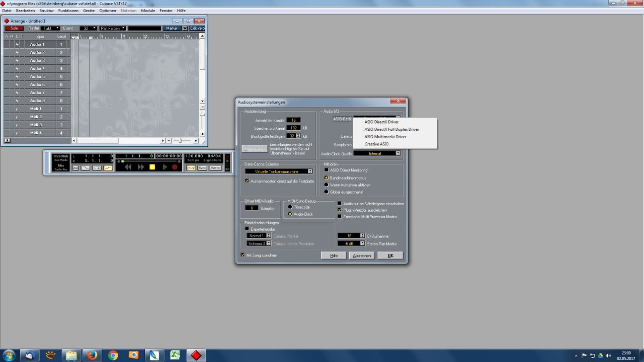This screenshot has width=644, height=362.
Task: Choose Timecode for MIDI-Sync-Bezug
Action: [x=290, y=207]
